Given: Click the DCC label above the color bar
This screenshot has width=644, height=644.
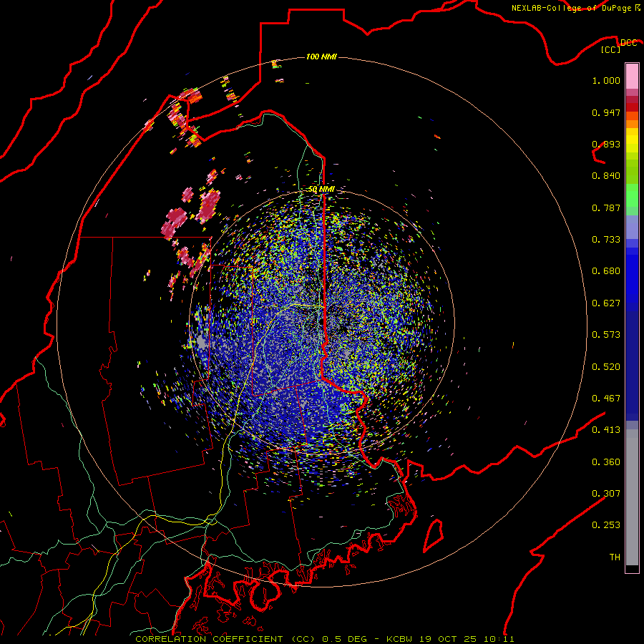Looking at the screenshot, I should click(x=628, y=42).
